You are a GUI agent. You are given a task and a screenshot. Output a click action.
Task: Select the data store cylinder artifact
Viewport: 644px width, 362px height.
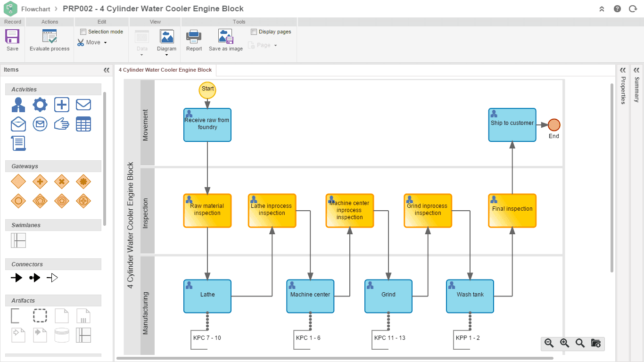click(x=62, y=335)
